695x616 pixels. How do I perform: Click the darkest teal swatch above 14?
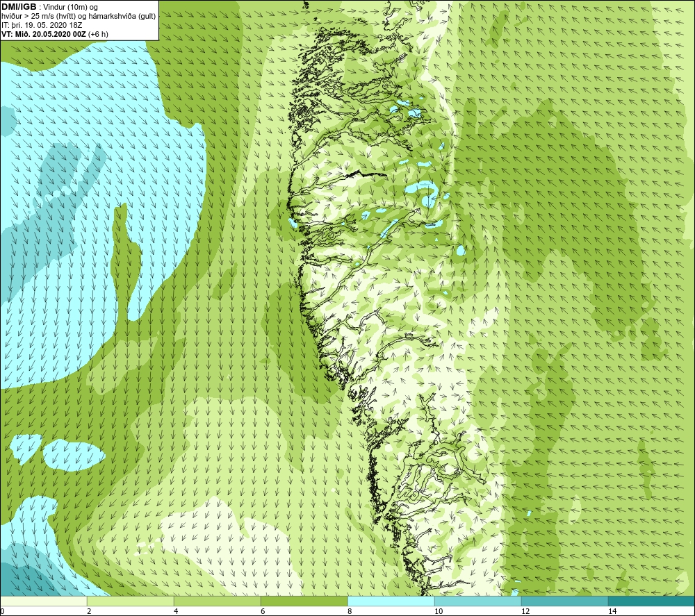click(652, 601)
